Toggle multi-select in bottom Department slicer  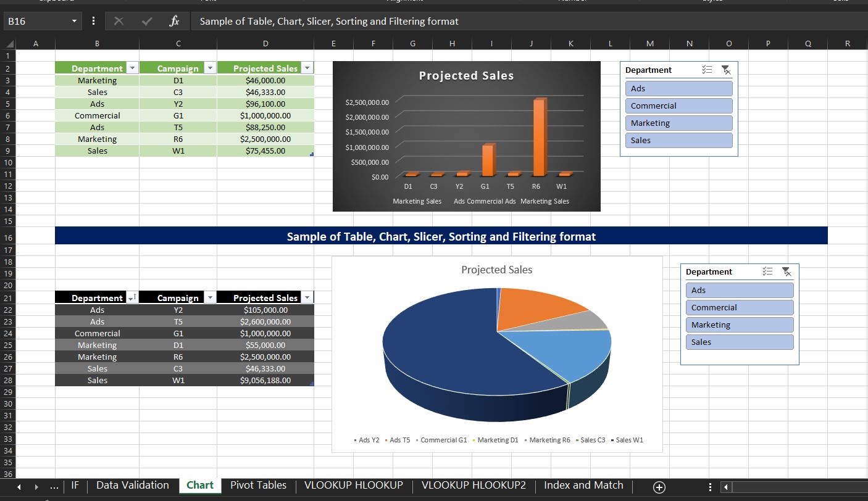767,271
